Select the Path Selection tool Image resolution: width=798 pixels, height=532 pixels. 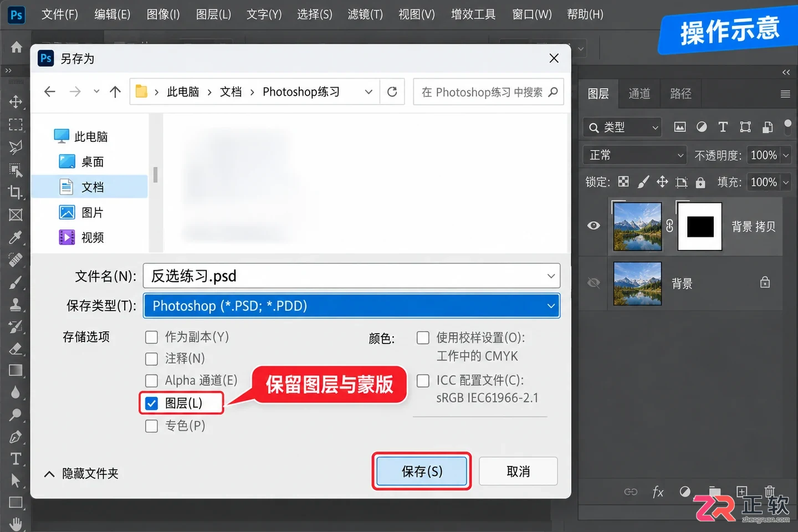(x=16, y=480)
